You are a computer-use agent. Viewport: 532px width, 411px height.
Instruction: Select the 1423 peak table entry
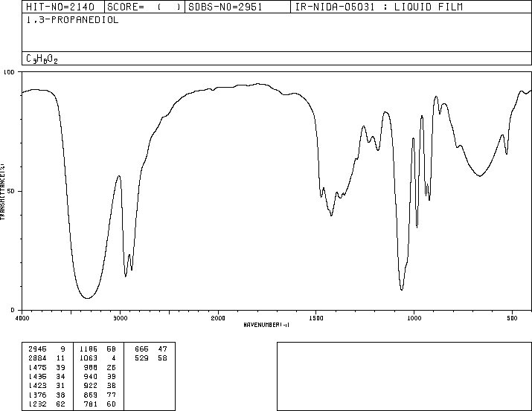[x=47, y=386]
